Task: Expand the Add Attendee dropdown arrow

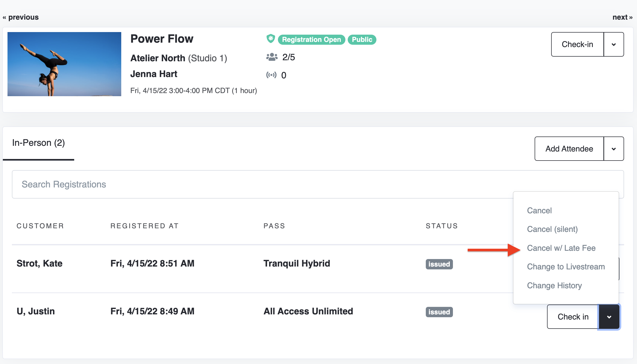Action: (x=613, y=149)
